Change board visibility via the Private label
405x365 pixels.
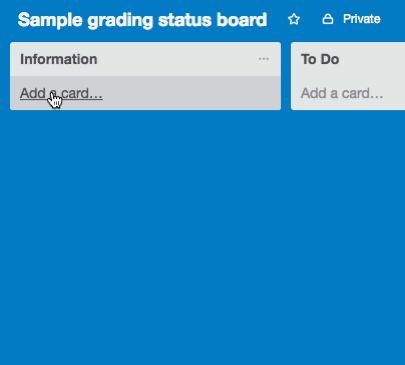[x=362, y=19]
